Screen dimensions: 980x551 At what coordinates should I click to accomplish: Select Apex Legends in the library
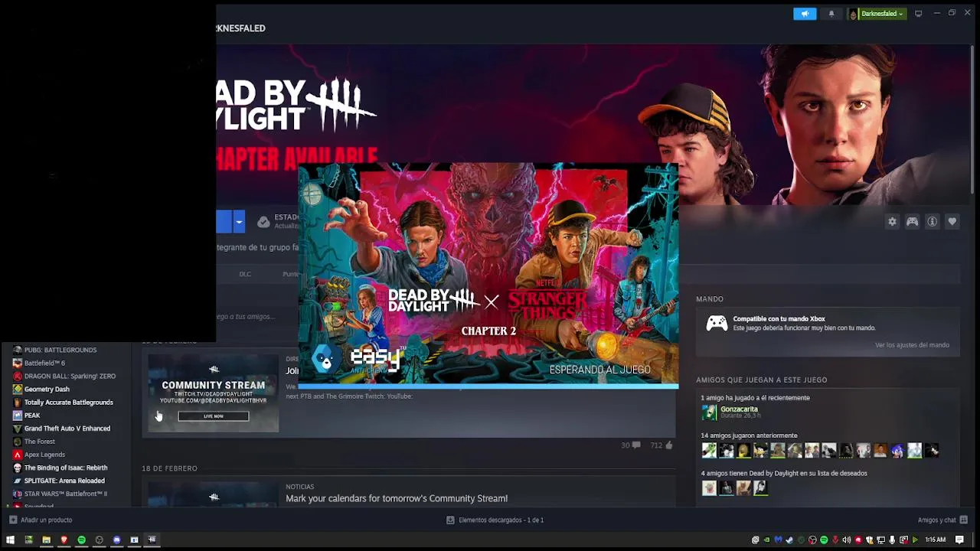(x=44, y=454)
